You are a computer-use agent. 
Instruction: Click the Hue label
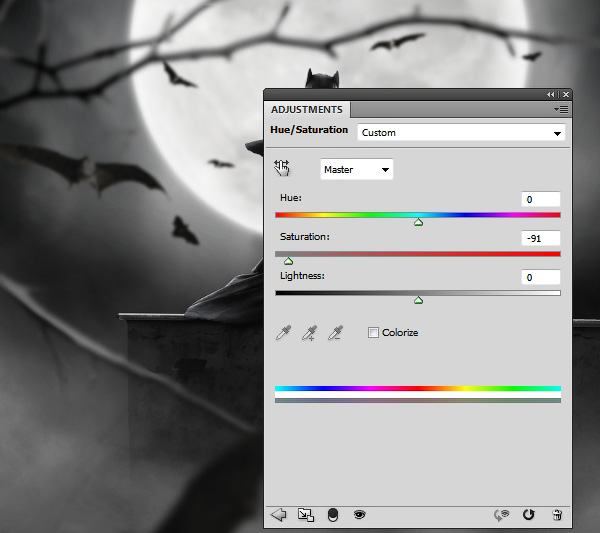point(291,198)
